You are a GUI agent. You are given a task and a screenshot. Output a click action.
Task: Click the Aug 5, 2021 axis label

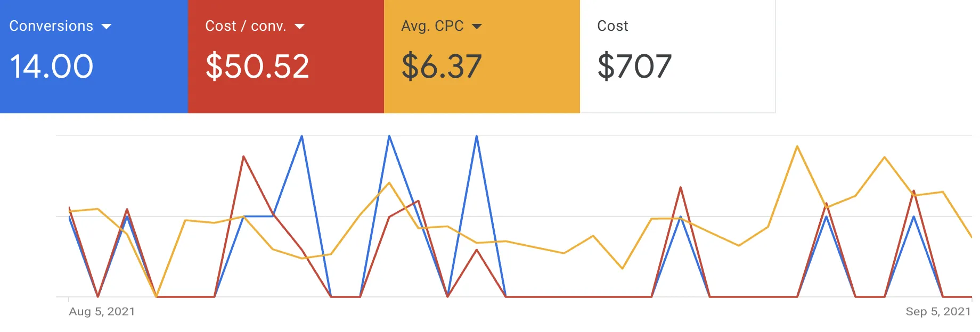(102, 312)
